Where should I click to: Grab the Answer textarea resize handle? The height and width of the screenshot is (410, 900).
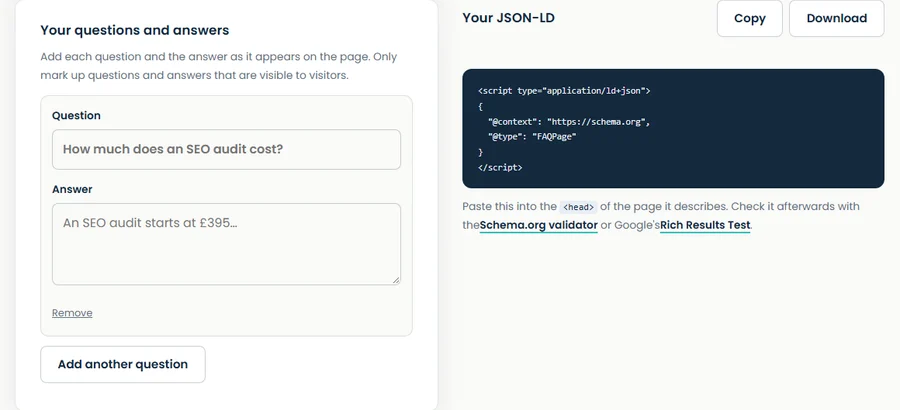pos(395,280)
